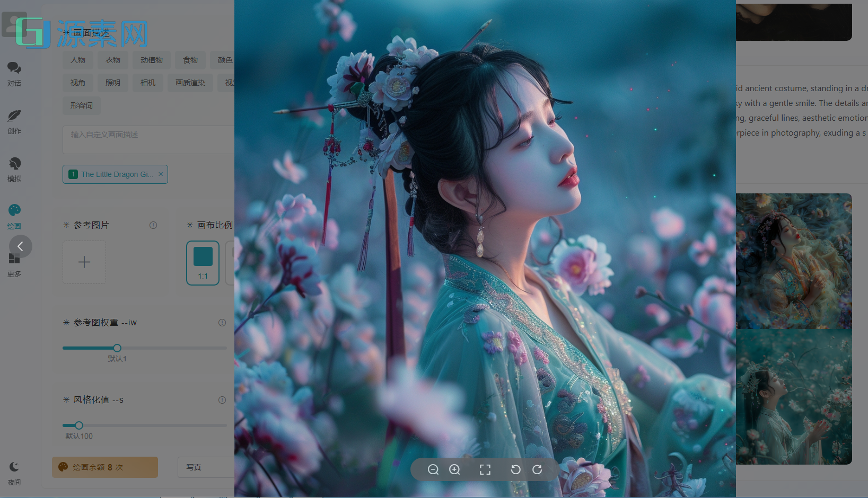Select the 画质渲染 category tab
Viewport: 868px width, 498px height.
190,83
